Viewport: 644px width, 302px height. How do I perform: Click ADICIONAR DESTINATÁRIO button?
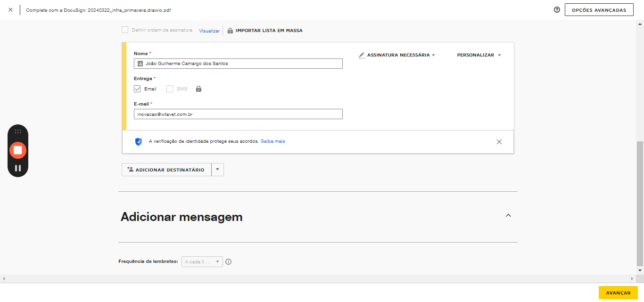click(166, 170)
